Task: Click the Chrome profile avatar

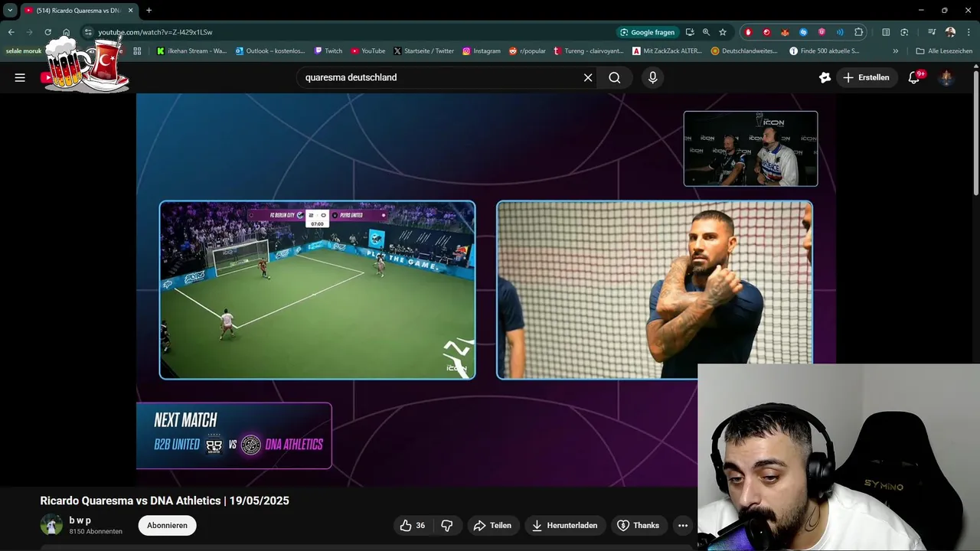Action: 950,32
